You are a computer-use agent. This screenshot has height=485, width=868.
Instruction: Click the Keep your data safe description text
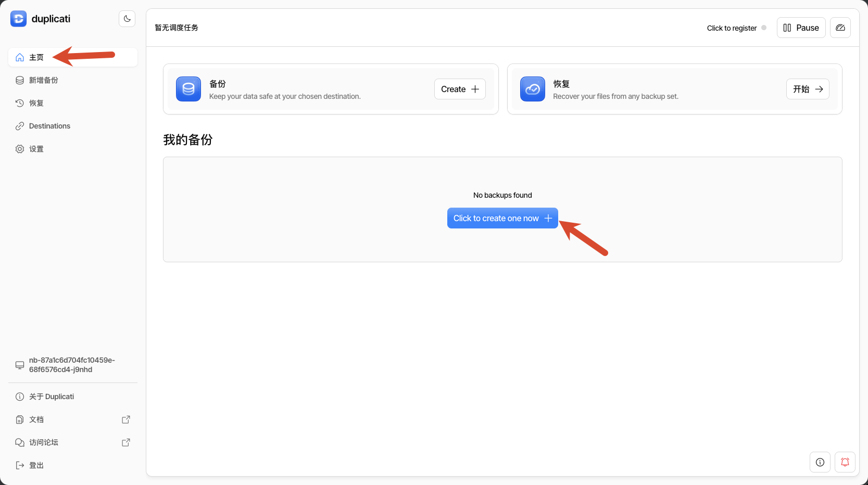click(285, 96)
